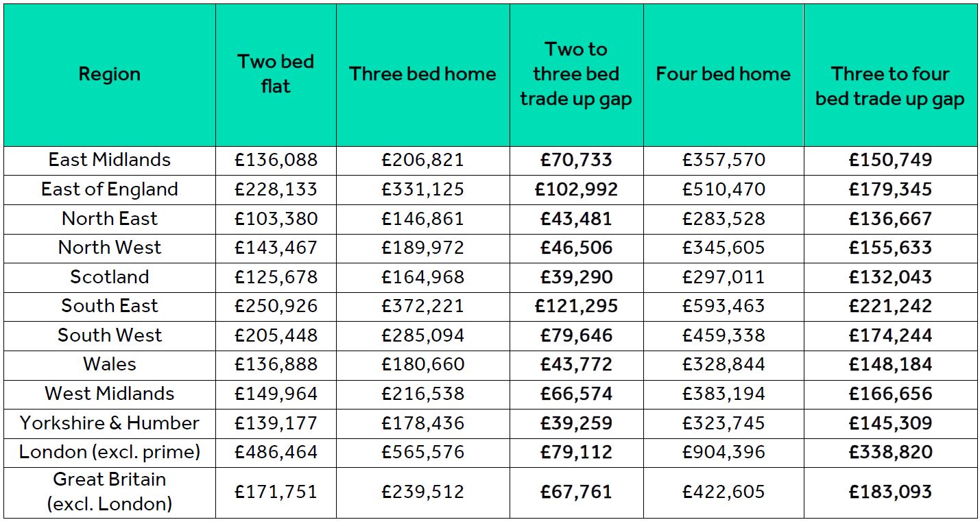980x522 pixels.
Task: Select North West three bed price £189,972
Action: [x=422, y=248]
